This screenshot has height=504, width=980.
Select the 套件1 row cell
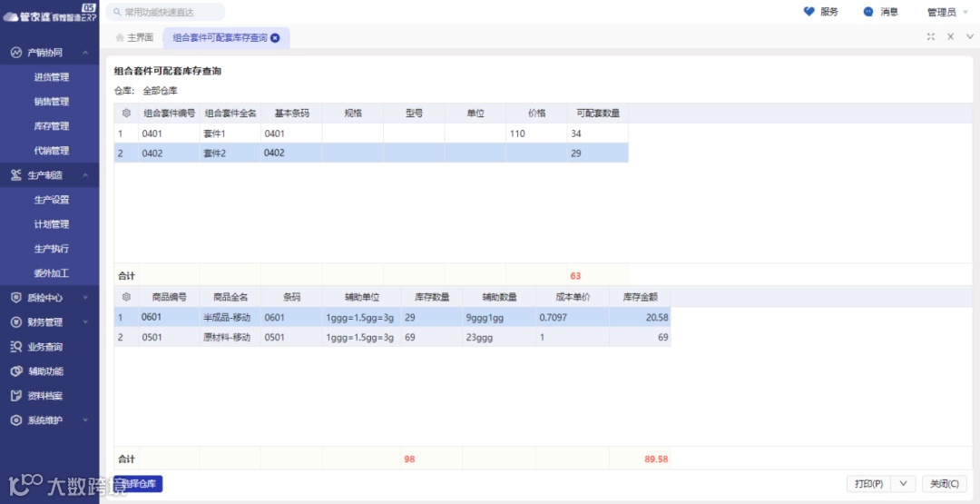230,133
